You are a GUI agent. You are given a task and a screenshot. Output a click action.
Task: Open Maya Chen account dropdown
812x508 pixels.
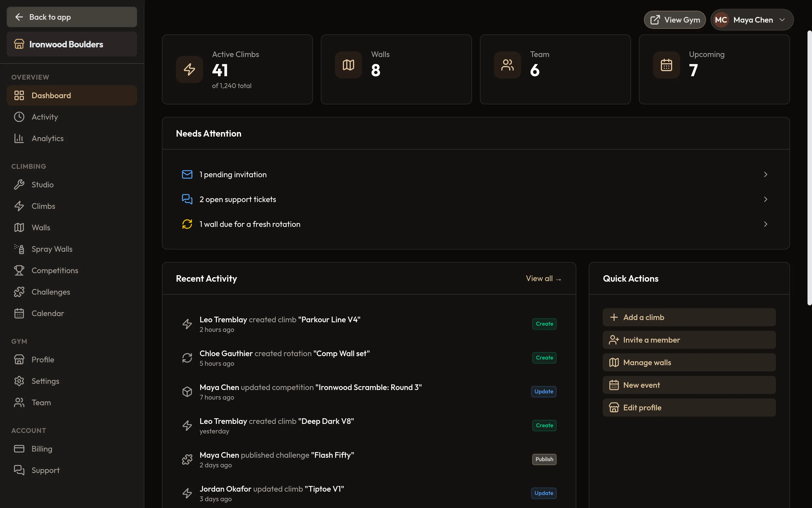point(752,20)
